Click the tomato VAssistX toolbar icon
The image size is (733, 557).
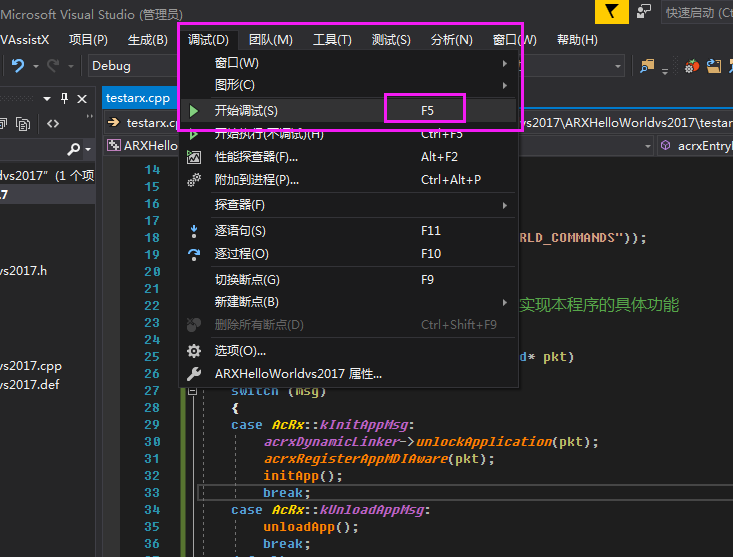pos(692,66)
